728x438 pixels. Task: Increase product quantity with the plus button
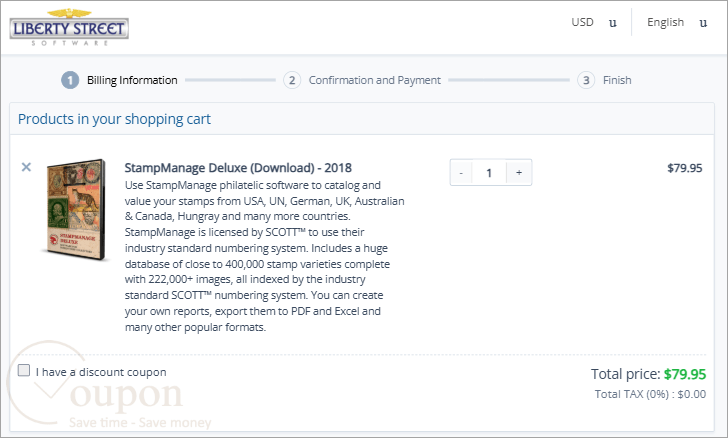click(519, 173)
